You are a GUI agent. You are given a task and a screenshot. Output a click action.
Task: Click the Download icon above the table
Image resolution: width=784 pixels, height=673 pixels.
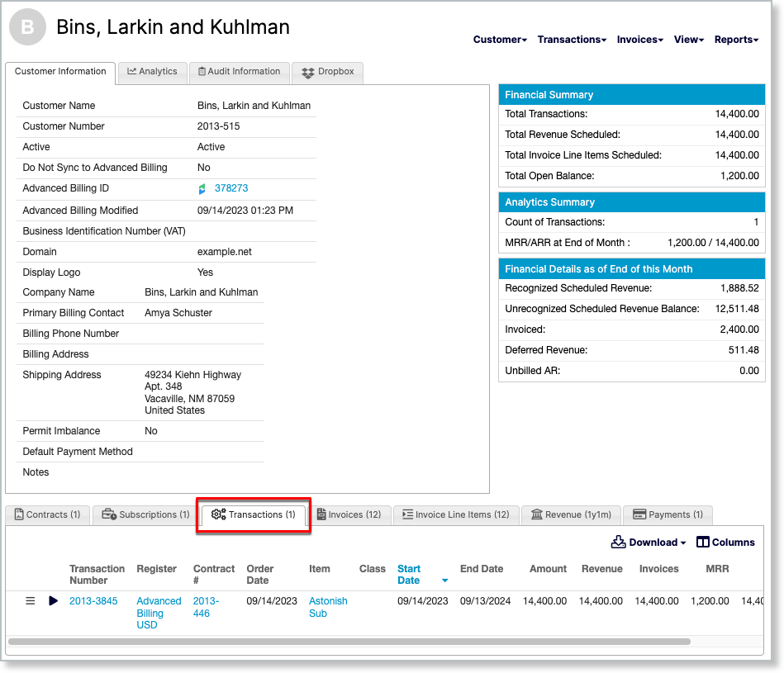point(619,543)
